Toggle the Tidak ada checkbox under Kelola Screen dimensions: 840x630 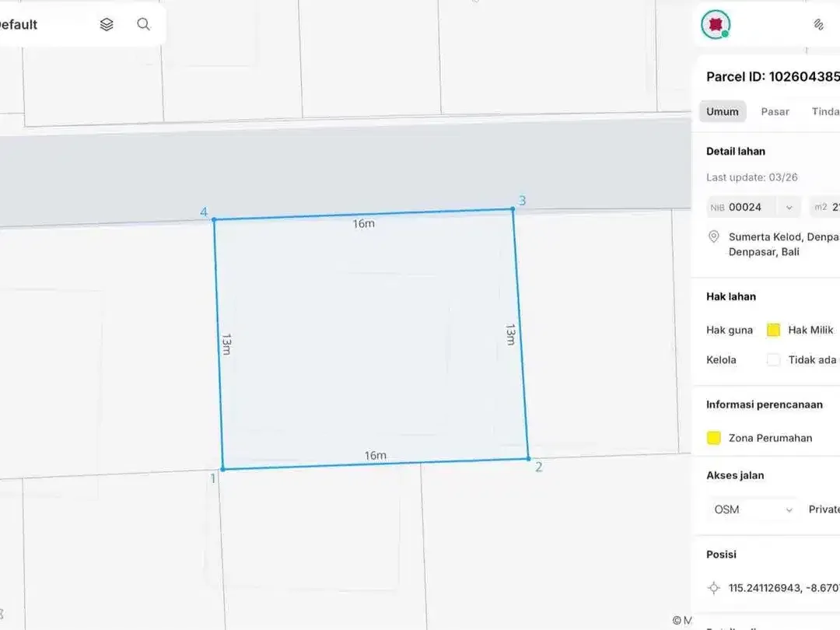click(x=774, y=359)
